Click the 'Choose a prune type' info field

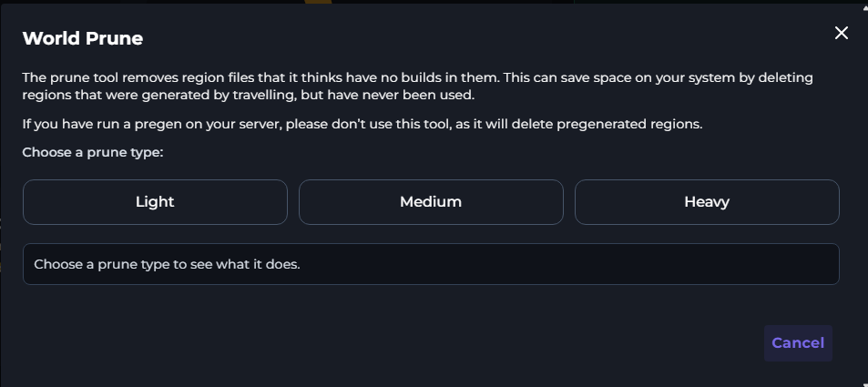click(431, 264)
